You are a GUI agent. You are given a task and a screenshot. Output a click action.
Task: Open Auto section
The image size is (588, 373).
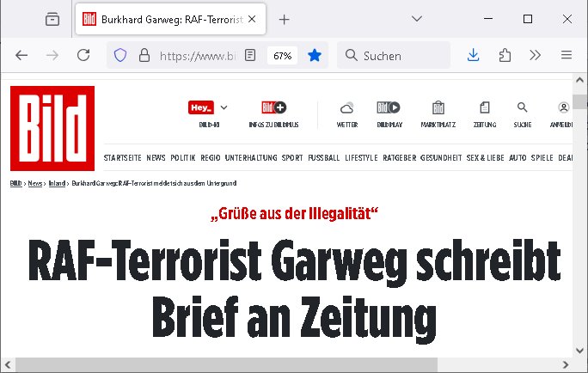point(518,158)
